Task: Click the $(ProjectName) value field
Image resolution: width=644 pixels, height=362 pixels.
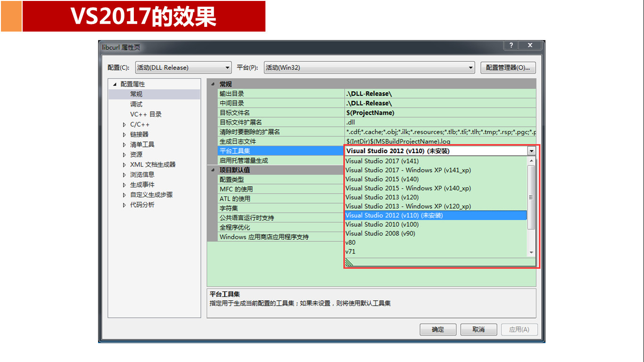Action: (x=370, y=113)
